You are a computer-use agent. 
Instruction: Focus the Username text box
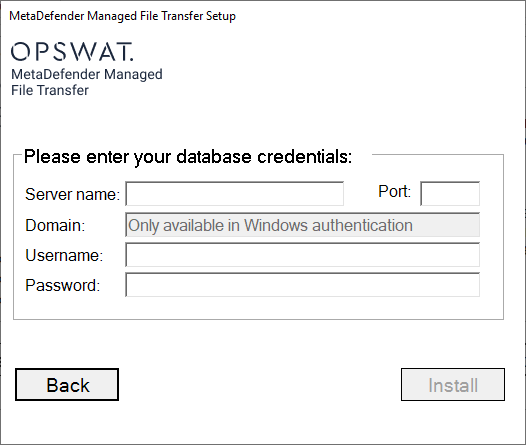pyautogui.click(x=302, y=255)
